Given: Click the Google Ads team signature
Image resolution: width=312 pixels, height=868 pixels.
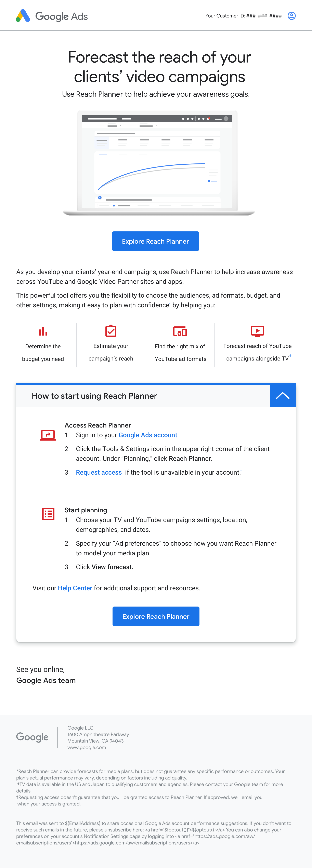Looking at the screenshot, I should tap(46, 680).
